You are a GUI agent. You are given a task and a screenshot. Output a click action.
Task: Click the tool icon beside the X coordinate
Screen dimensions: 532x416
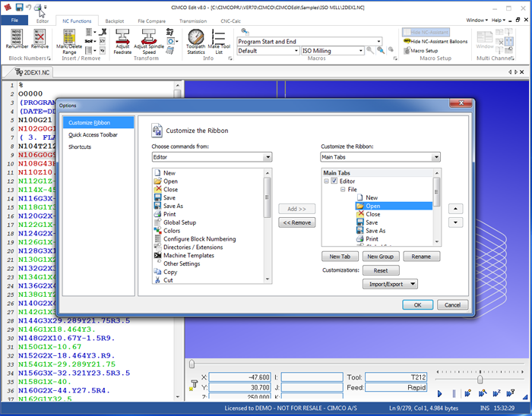pyautogui.click(x=193, y=385)
